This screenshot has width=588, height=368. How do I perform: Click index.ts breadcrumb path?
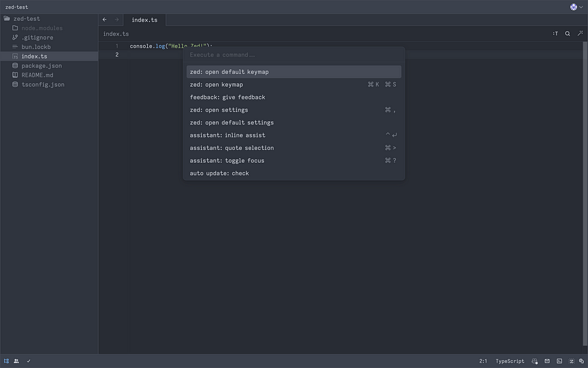pyautogui.click(x=116, y=34)
